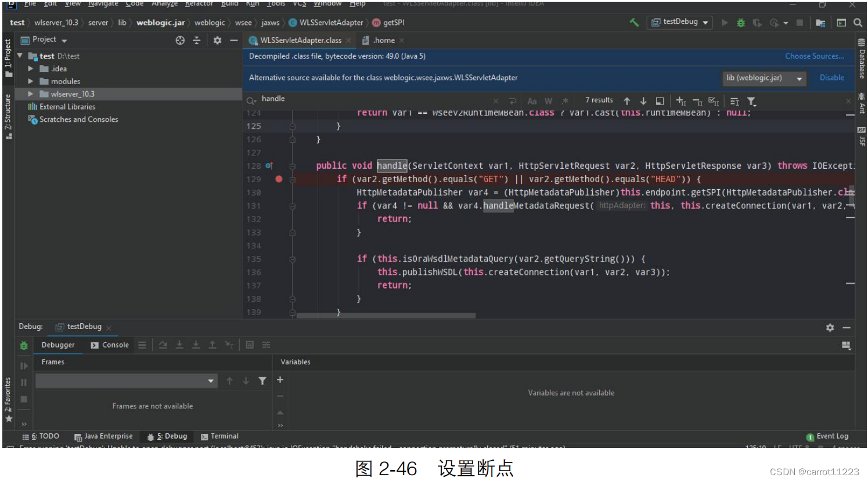Image resolution: width=868 pixels, height=481 pixels.
Task: Open the Event Log
Action: pyautogui.click(x=827, y=436)
